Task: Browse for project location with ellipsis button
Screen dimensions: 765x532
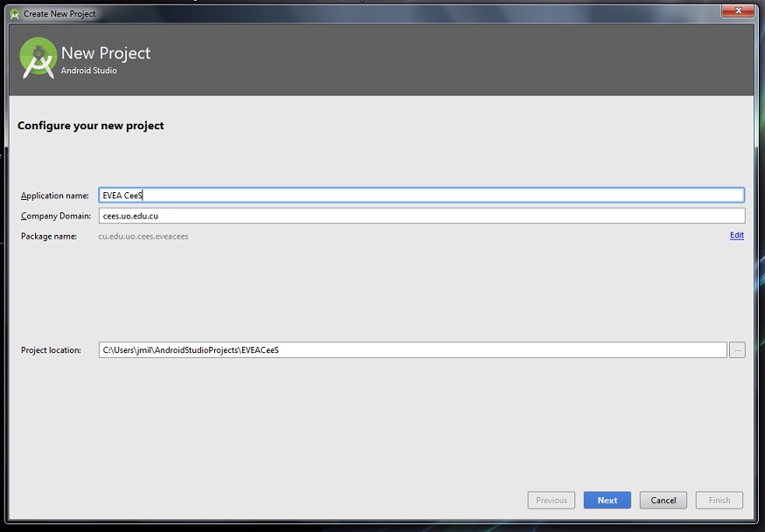Action: click(x=737, y=349)
